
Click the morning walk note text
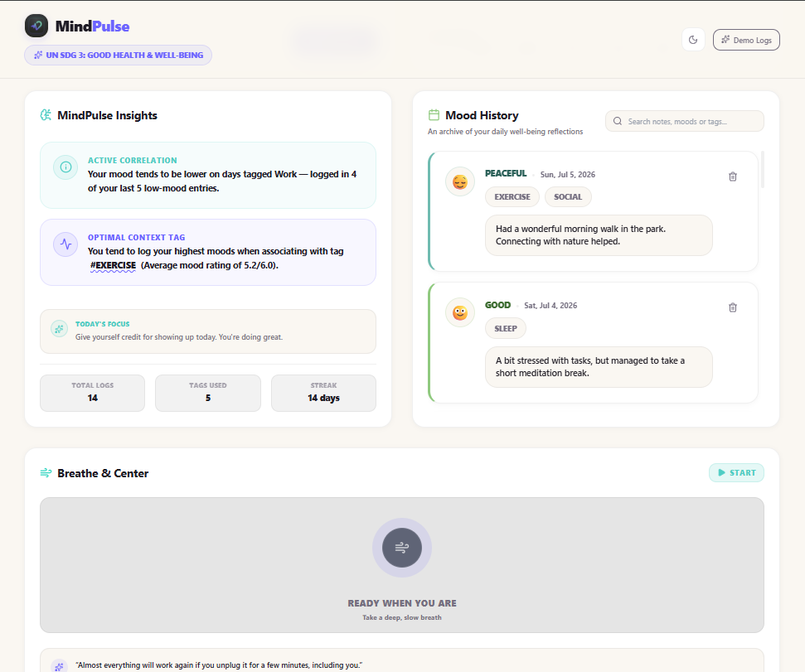pyautogui.click(x=580, y=235)
